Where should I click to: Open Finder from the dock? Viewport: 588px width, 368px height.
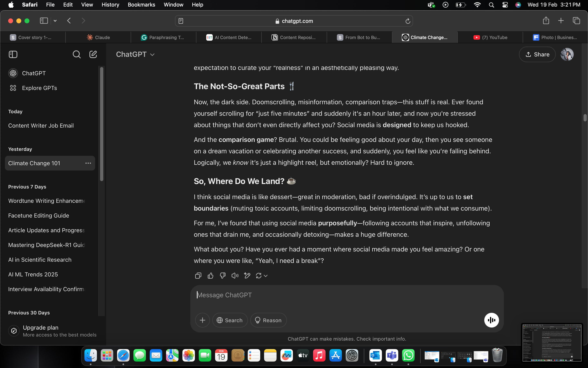(x=91, y=356)
